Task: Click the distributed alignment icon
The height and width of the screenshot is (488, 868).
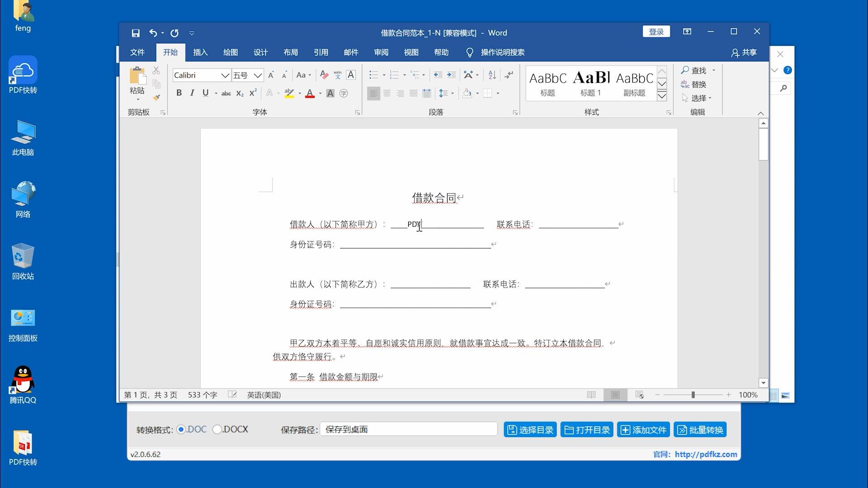Action: [426, 94]
